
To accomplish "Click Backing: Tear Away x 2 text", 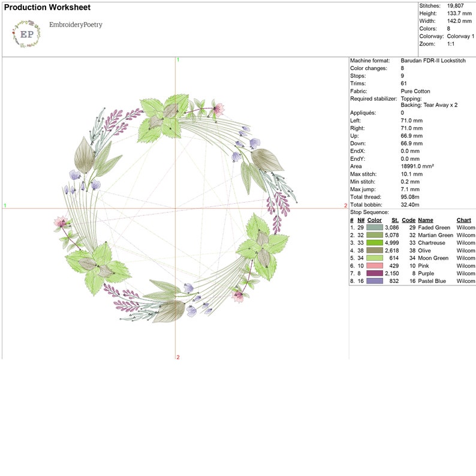I will pyautogui.click(x=429, y=105).
